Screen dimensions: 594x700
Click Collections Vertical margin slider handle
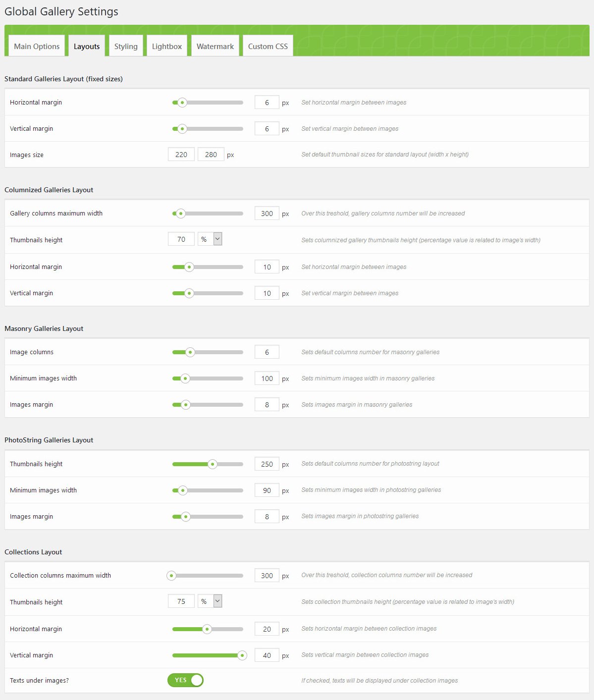coord(242,655)
